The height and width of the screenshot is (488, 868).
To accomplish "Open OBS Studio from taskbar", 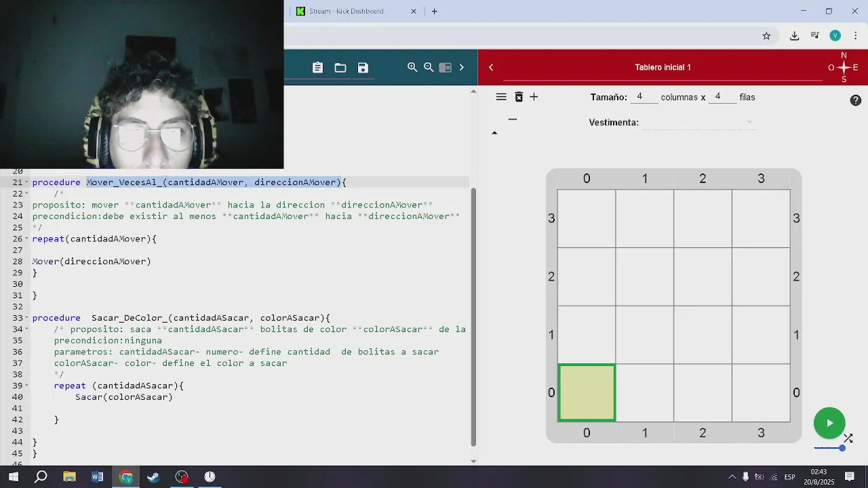I will coord(182,477).
